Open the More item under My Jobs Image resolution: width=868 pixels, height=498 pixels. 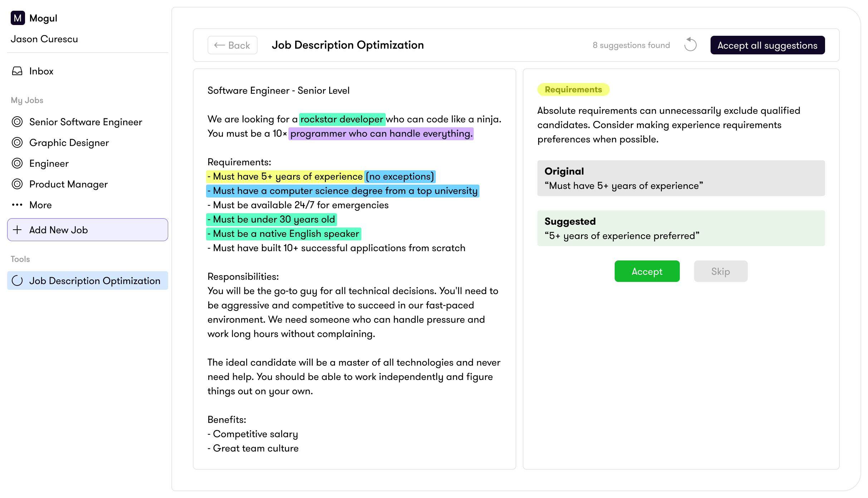(40, 205)
